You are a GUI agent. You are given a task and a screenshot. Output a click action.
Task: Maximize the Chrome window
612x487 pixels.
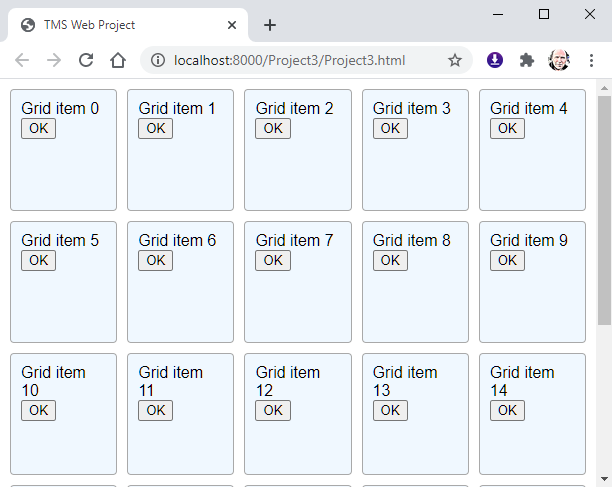(544, 14)
